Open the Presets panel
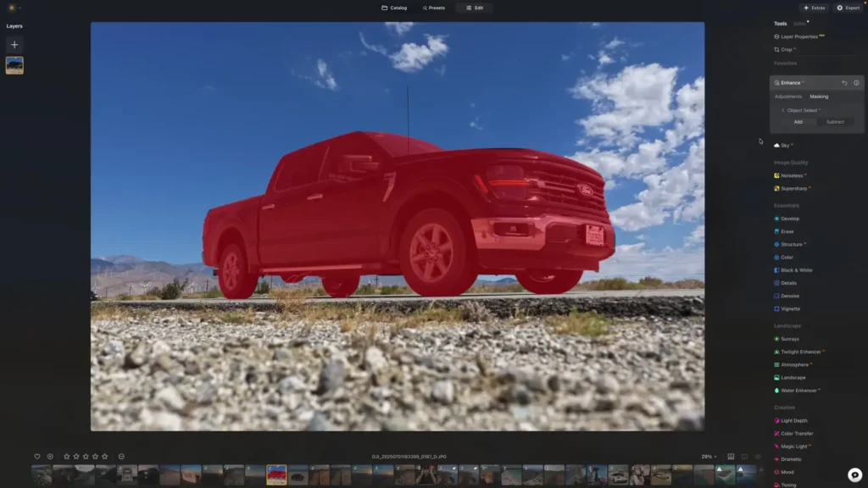Viewport: 868px width, 488px height. [432, 8]
